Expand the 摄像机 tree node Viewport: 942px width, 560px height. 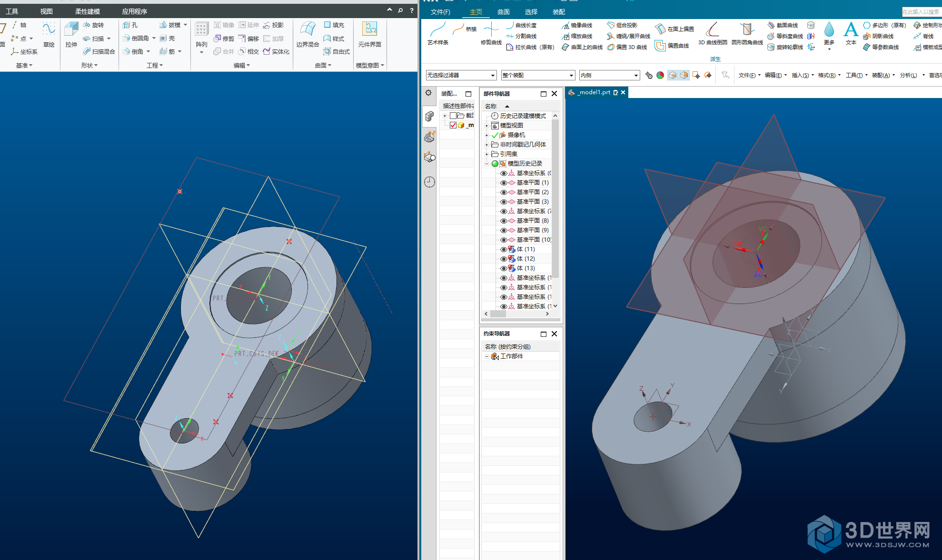[486, 135]
